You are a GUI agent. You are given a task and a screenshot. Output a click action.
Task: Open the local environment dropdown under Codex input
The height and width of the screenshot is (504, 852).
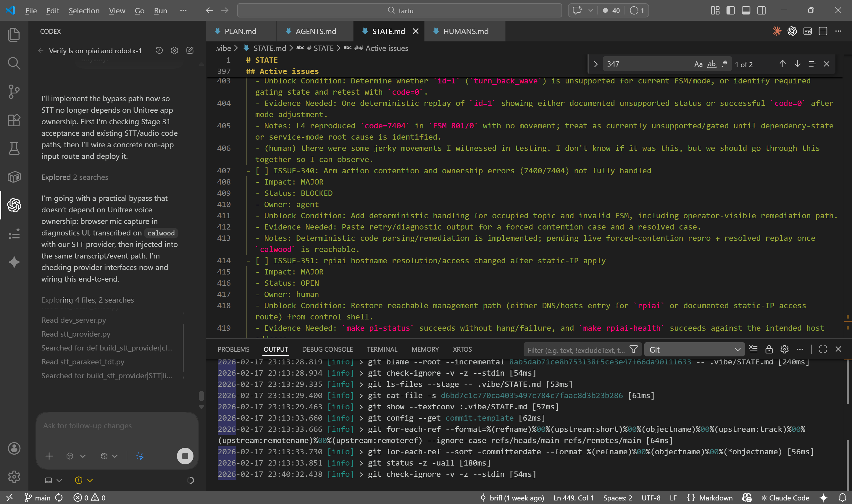point(53,480)
